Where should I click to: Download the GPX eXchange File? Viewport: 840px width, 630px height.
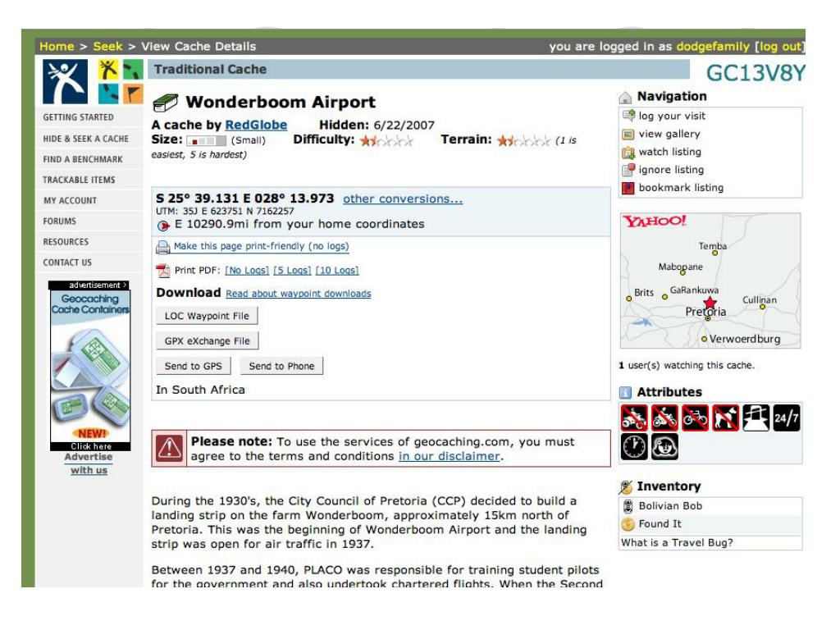[208, 341]
